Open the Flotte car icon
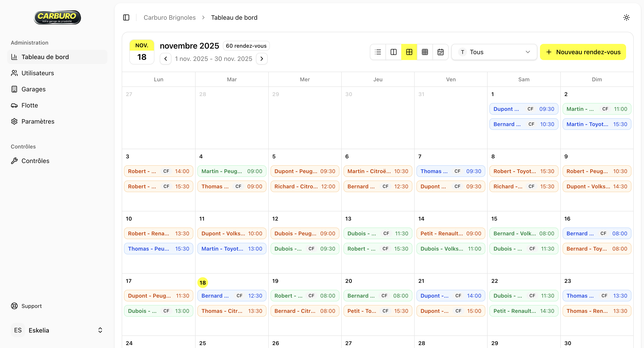Viewport: 644px width, 348px height. (14, 105)
